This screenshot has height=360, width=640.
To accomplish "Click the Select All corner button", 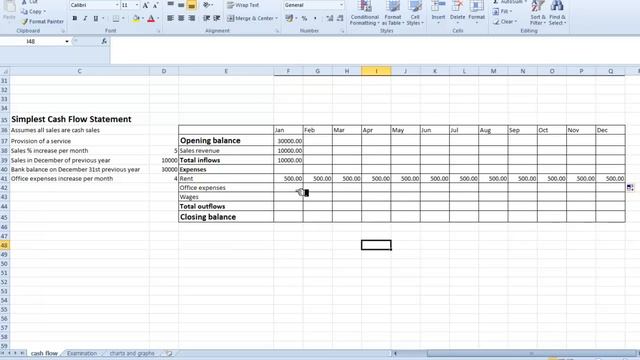I will coord(4,71).
